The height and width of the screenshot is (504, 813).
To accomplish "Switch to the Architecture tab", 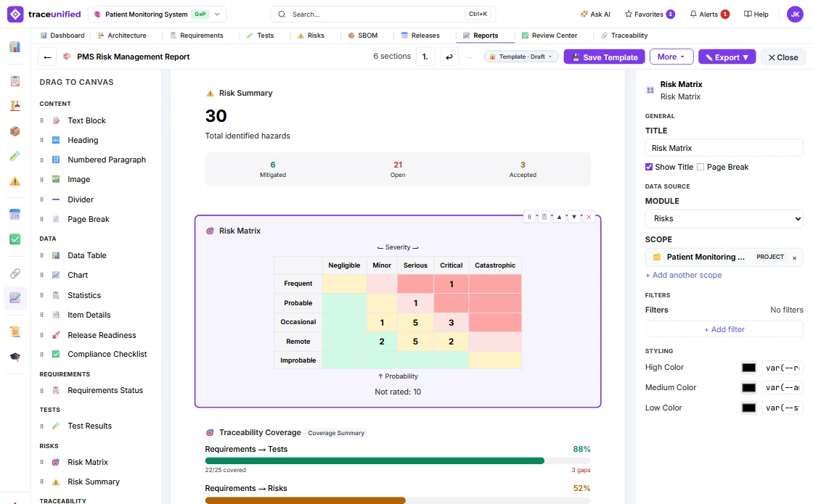I will (x=122, y=36).
